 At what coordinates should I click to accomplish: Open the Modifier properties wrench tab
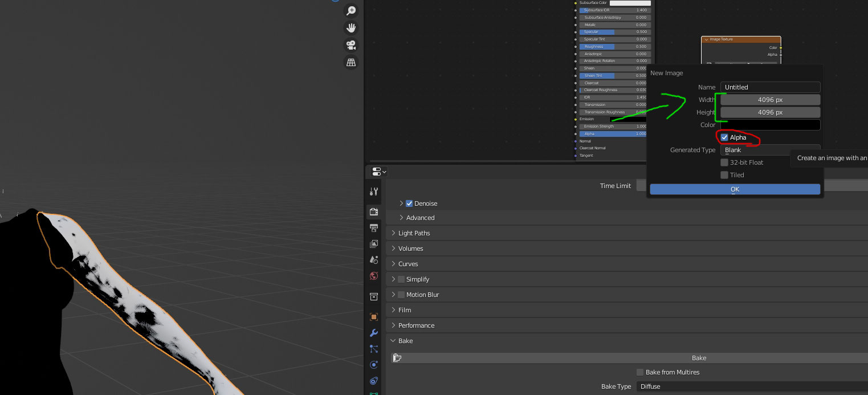tap(374, 332)
